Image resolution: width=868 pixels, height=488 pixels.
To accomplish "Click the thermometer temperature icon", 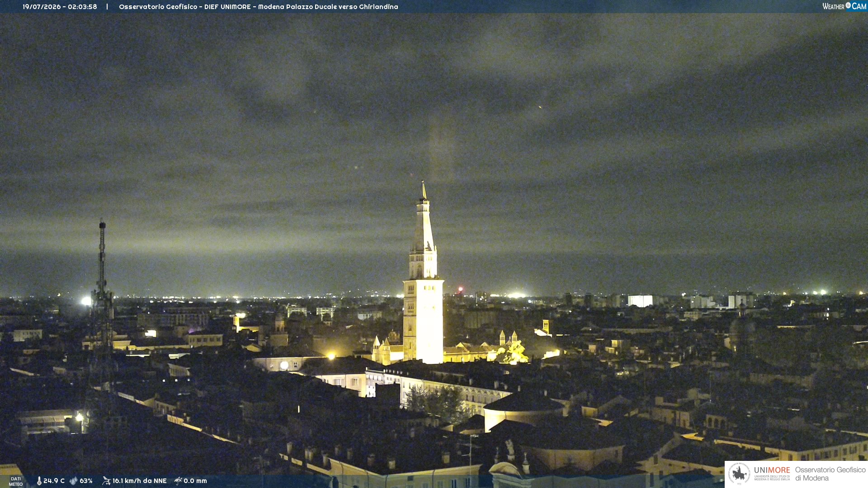I will pos(39,481).
